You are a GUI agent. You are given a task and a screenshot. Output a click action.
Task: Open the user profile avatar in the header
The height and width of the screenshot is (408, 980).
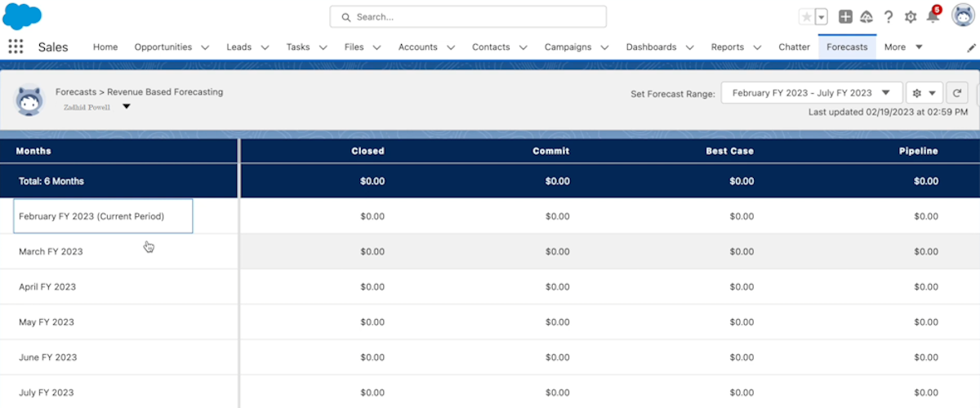point(963,16)
